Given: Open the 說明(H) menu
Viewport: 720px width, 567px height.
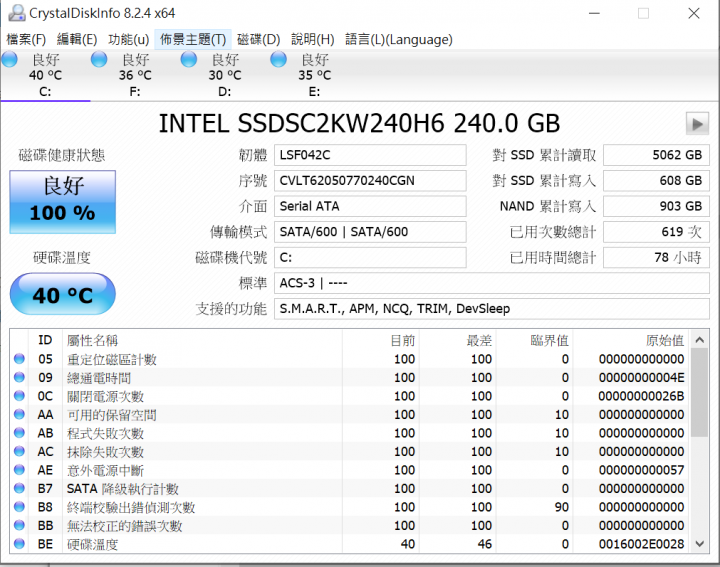Looking at the screenshot, I should tap(313, 39).
